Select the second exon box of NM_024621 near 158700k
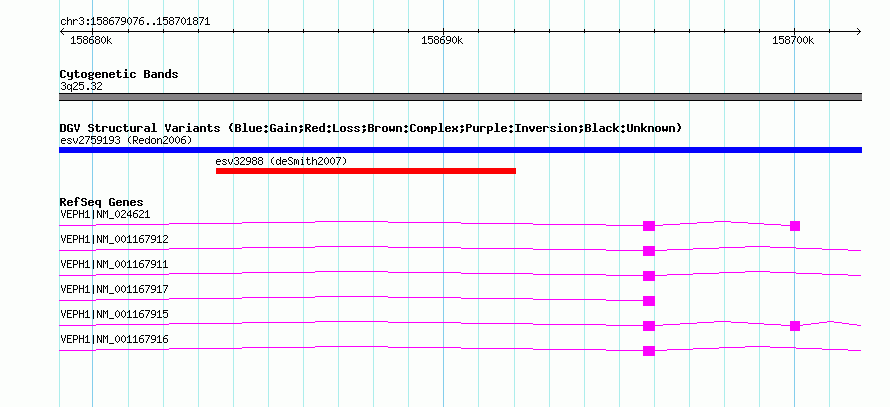Image resolution: width=890 pixels, height=407 pixels. tap(795, 226)
